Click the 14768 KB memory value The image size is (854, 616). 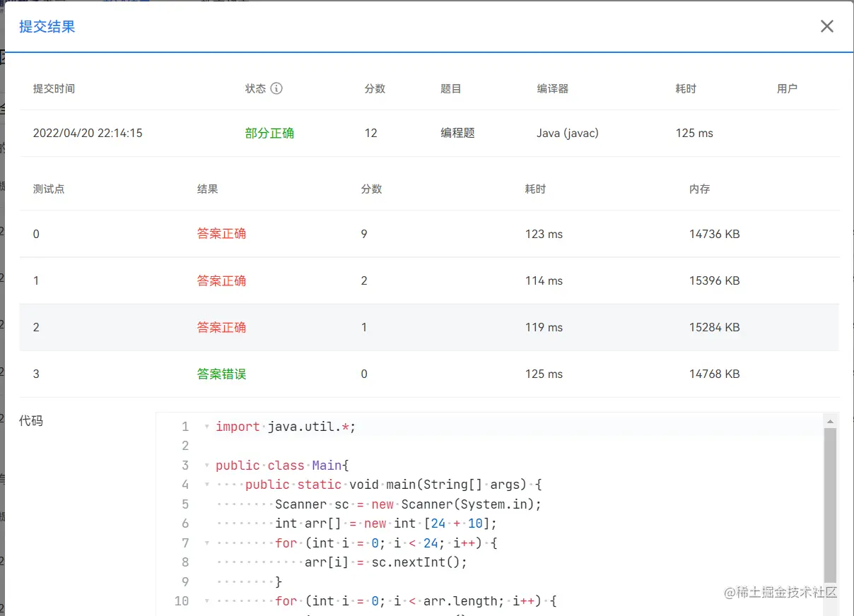[714, 374]
